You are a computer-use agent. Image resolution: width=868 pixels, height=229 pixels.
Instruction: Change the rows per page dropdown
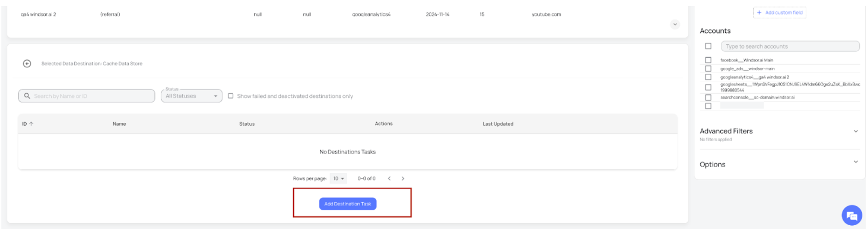(338, 179)
